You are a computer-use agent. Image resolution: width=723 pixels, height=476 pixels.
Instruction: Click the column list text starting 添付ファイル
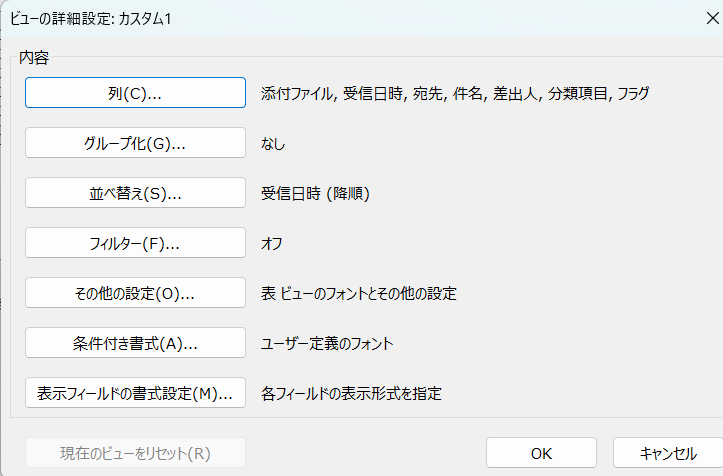[454, 94]
